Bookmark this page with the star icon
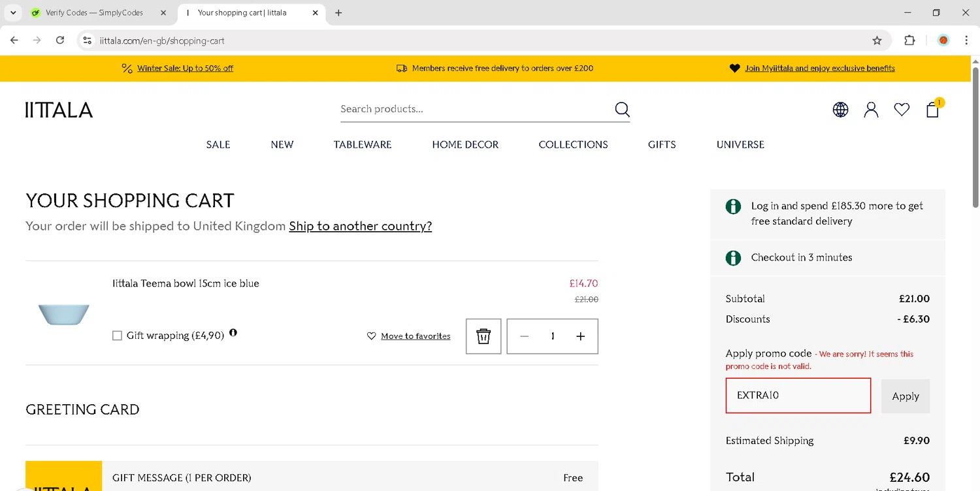The width and height of the screenshot is (980, 491). [x=877, y=40]
